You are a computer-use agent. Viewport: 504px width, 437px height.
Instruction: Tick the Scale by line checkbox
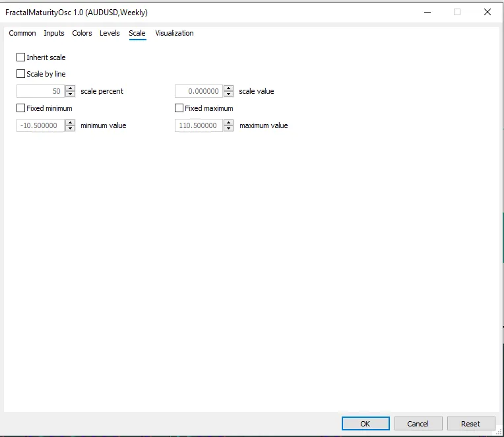[x=20, y=74]
